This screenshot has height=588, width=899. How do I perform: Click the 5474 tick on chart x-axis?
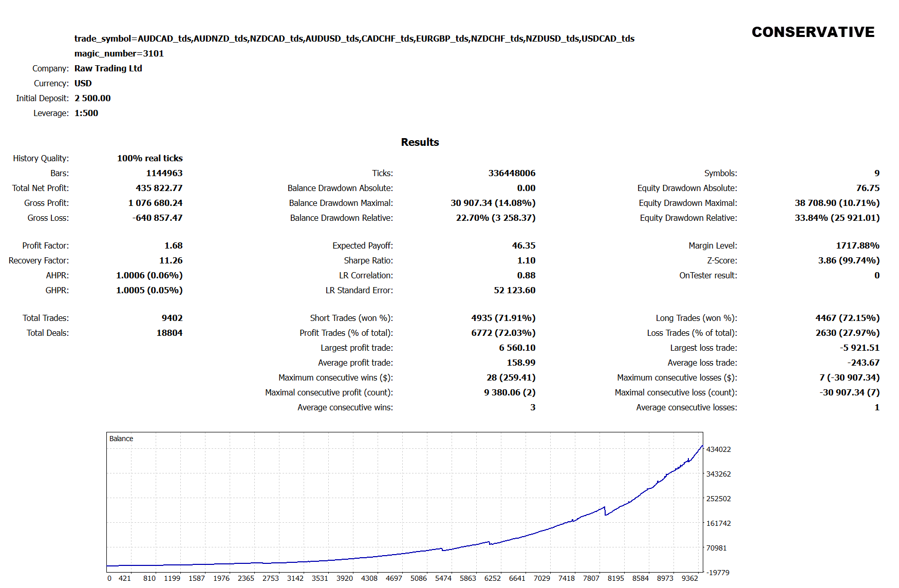(443, 578)
